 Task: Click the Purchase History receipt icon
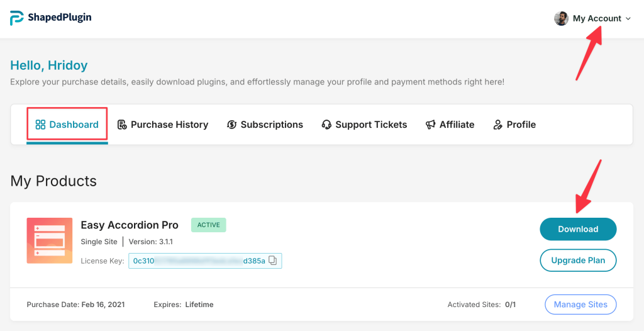coord(122,125)
